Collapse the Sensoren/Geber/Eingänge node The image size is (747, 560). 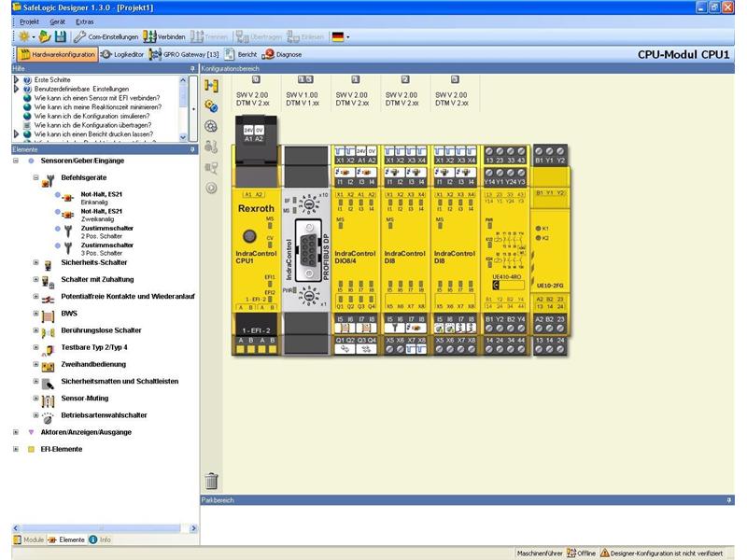[16, 161]
